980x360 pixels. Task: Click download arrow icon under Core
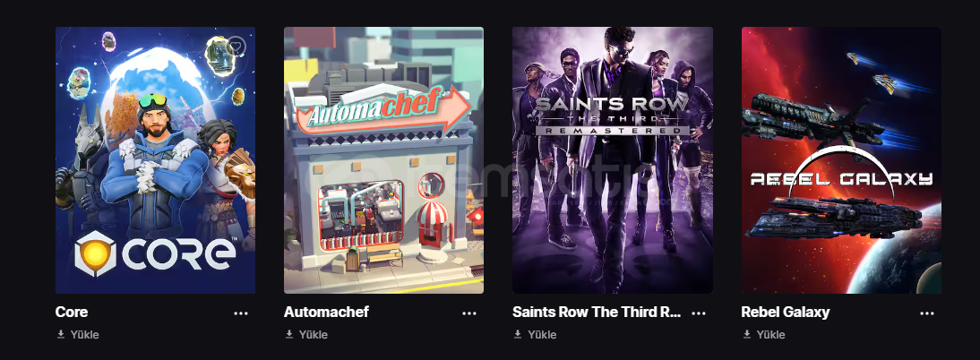coord(61,334)
